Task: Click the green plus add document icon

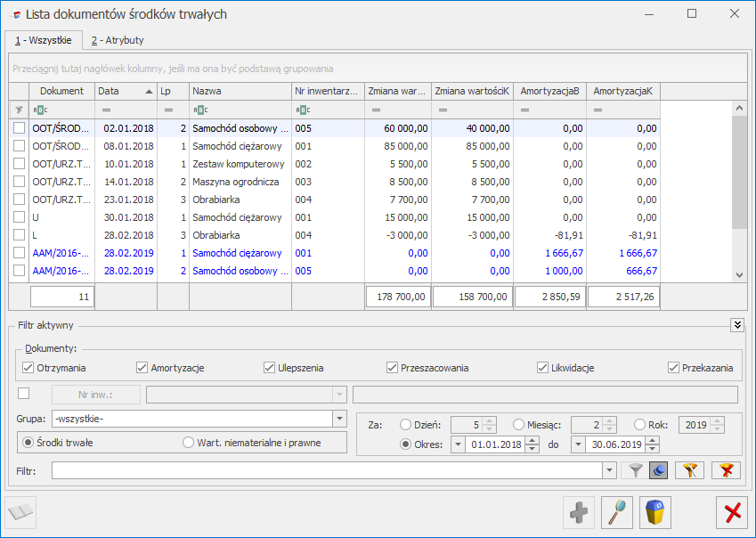Action: (580, 512)
